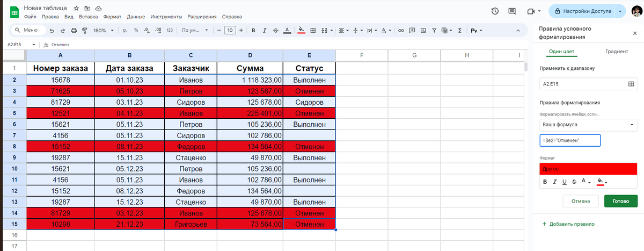Open text wrapping dropdown
644x251 pixels.
point(371,31)
